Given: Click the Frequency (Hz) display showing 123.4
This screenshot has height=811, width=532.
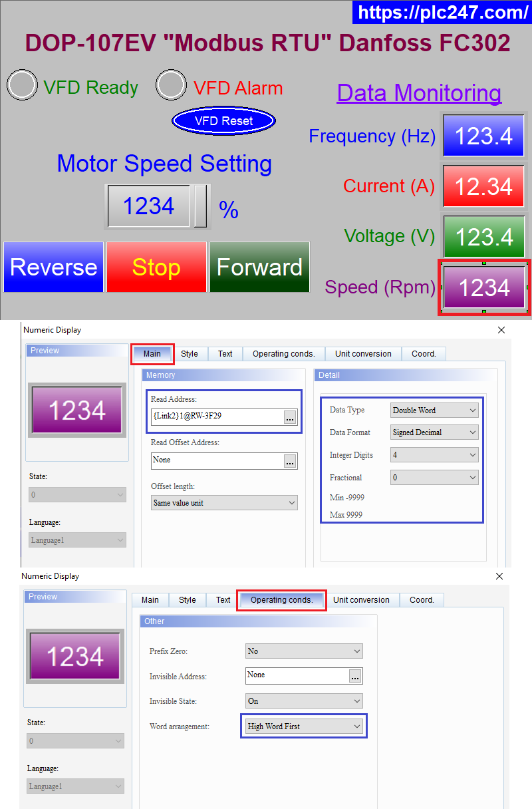Looking at the screenshot, I should pos(483,136).
